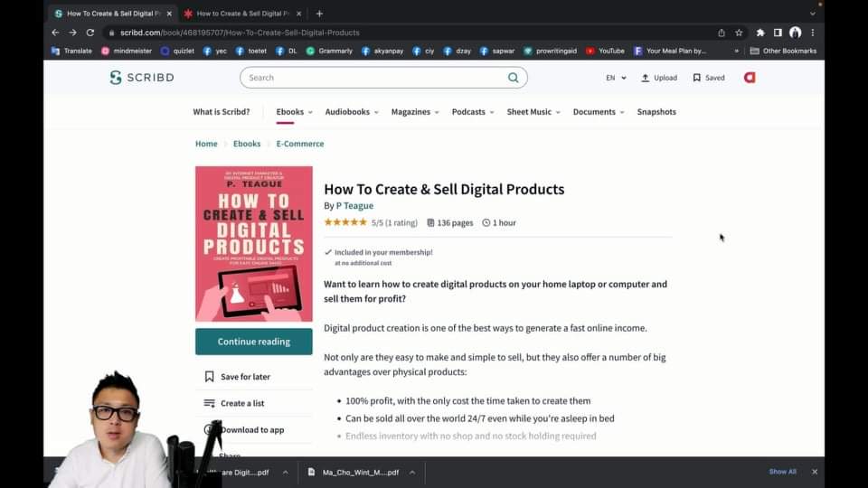This screenshot has width=868, height=488.
Task: Click Save for later bookmark icon
Action: pyautogui.click(x=209, y=376)
